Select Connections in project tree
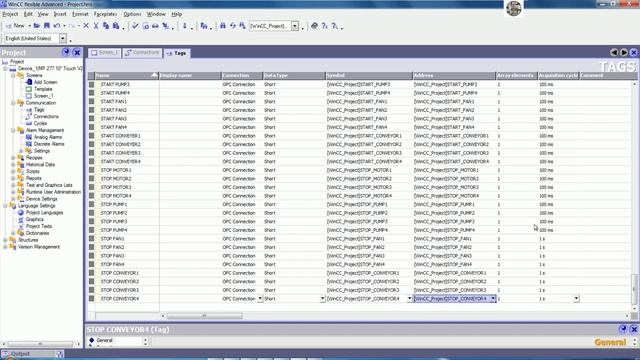 click(46, 116)
